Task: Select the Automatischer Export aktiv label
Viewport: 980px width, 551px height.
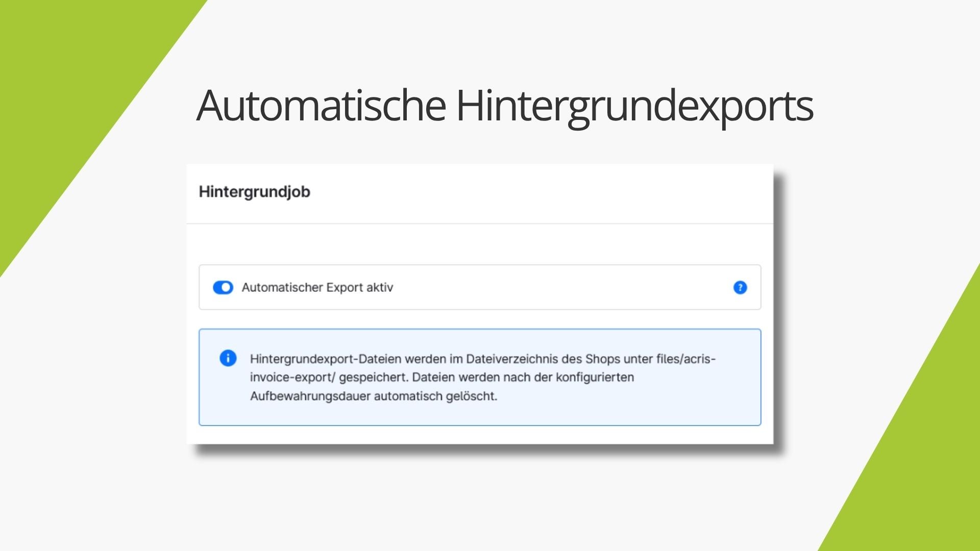Action: pos(317,287)
